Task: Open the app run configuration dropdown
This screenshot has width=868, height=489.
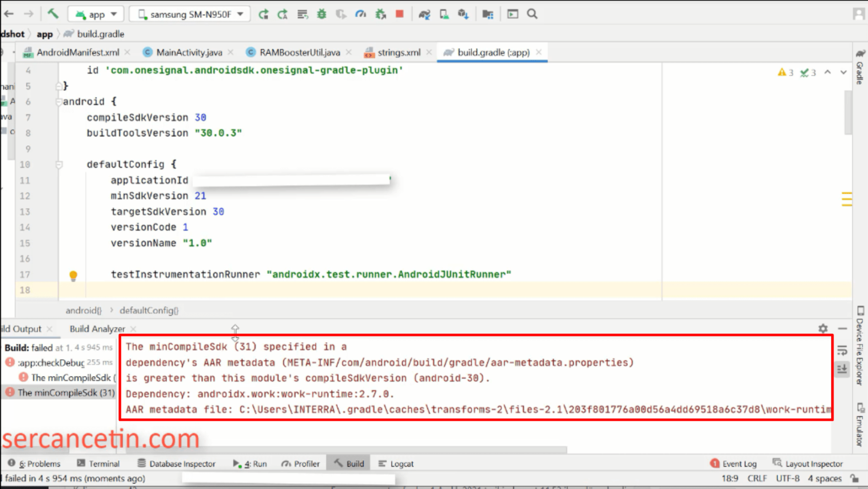Action: [96, 14]
